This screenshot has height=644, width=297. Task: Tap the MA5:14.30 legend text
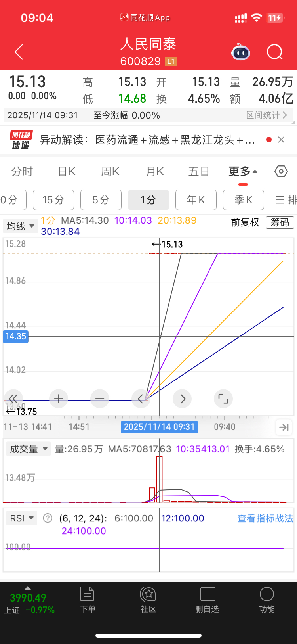point(85,220)
